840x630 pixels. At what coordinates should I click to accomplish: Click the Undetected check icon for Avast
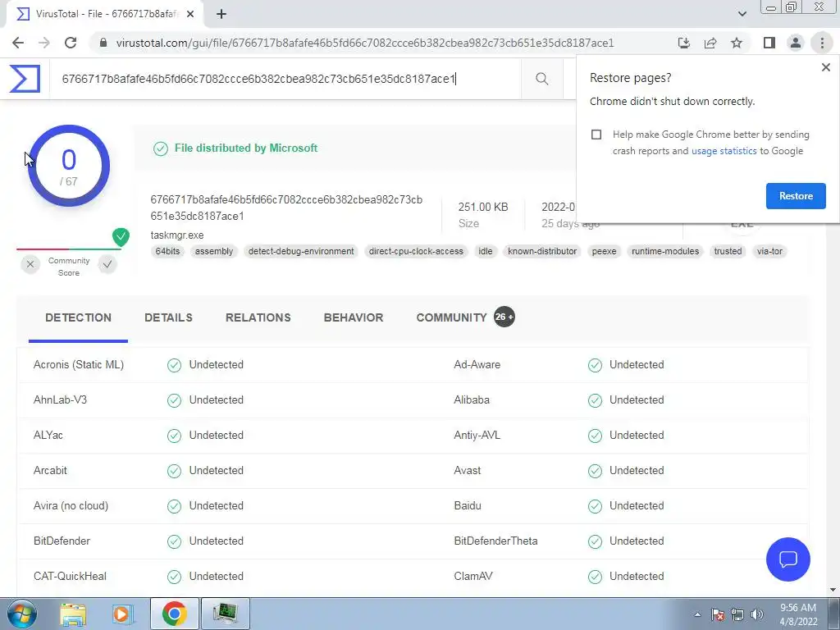pyautogui.click(x=595, y=471)
